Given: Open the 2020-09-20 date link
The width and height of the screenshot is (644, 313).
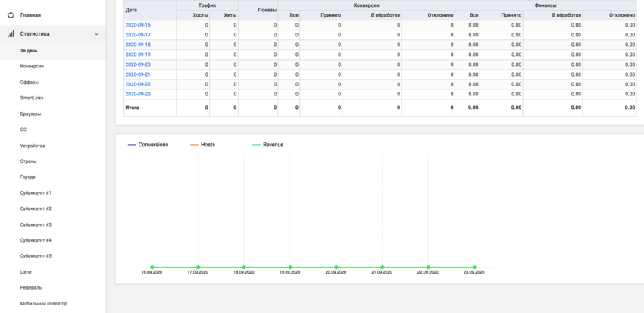Looking at the screenshot, I should point(138,64).
